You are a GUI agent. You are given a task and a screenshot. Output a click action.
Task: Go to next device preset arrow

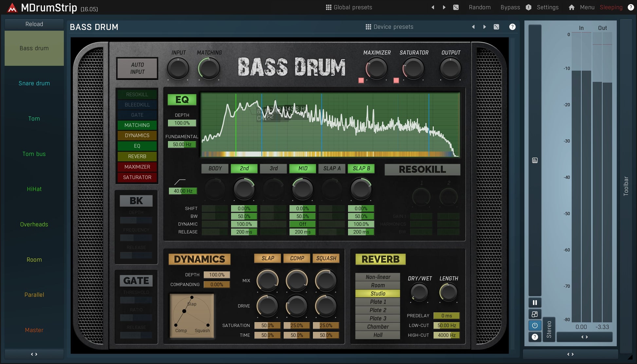pyautogui.click(x=484, y=27)
